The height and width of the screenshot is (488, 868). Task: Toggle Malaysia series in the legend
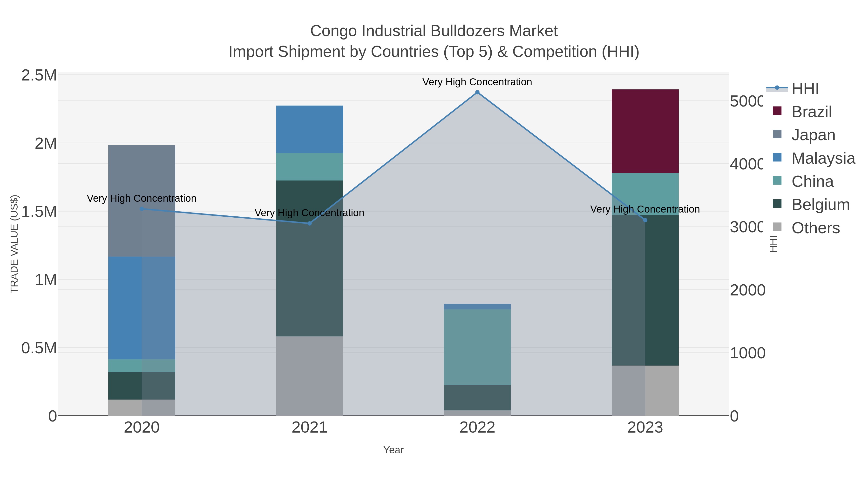(814, 158)
